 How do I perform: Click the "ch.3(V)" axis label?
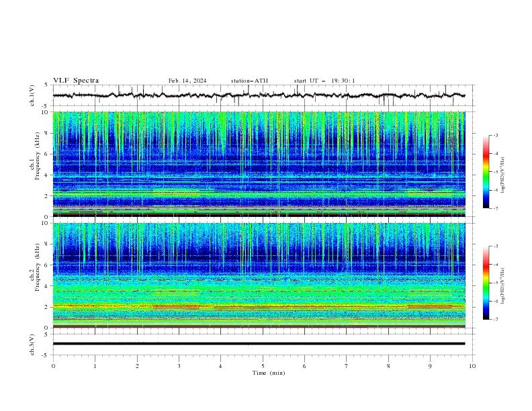(32, 345)
